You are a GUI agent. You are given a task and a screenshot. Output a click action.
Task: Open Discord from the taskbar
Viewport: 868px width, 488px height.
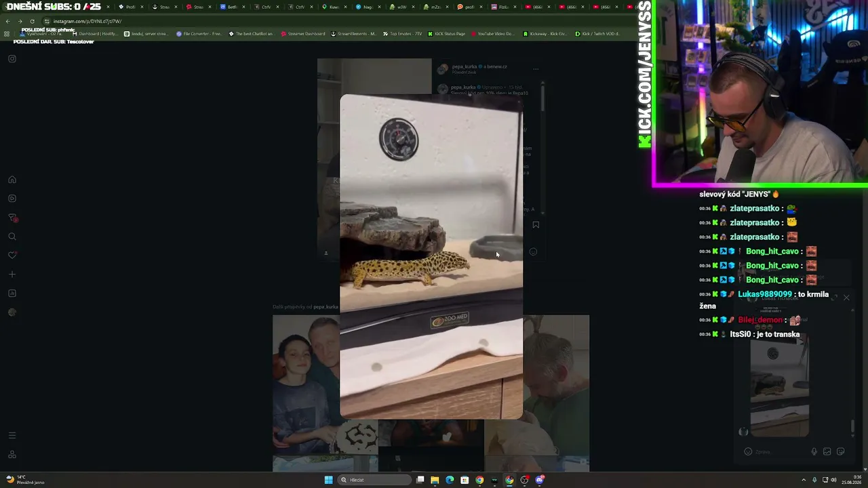click(540, 480)
